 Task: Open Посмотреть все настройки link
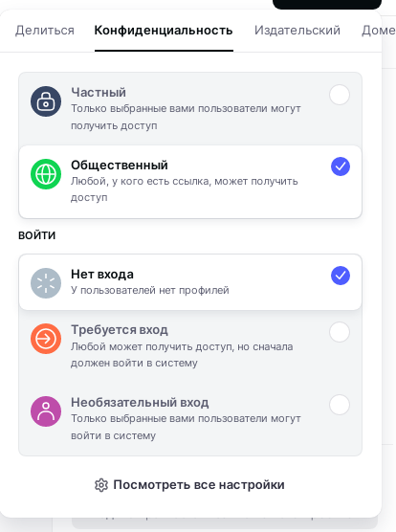(189, 485)
